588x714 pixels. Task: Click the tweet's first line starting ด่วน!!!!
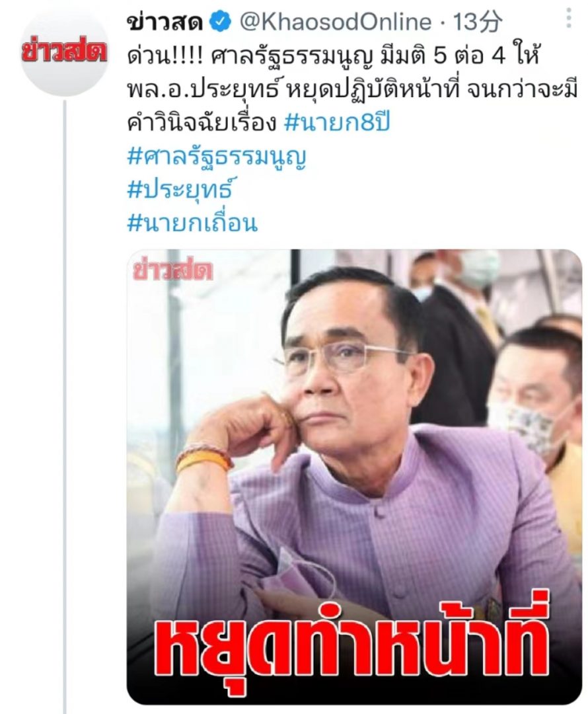click(333, 57)
